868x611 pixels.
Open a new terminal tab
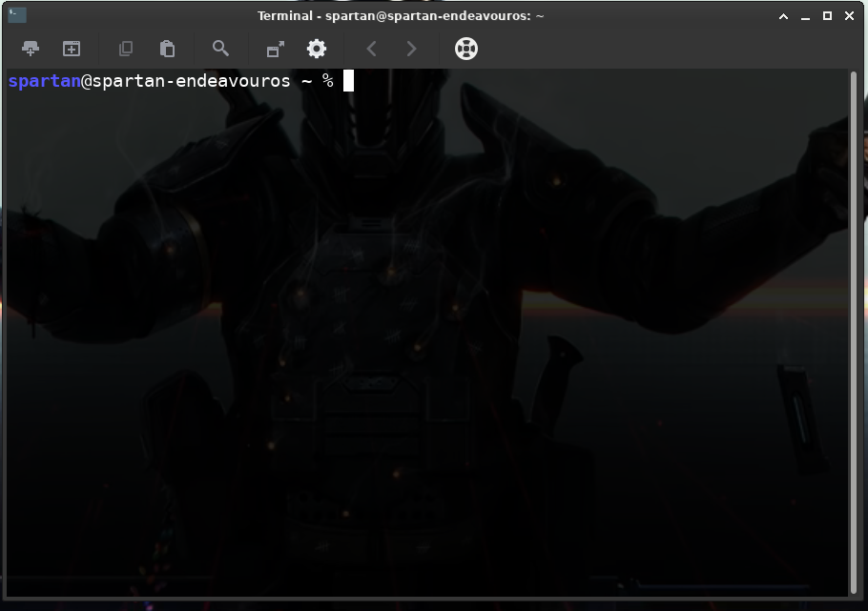[x=31, y=49]
